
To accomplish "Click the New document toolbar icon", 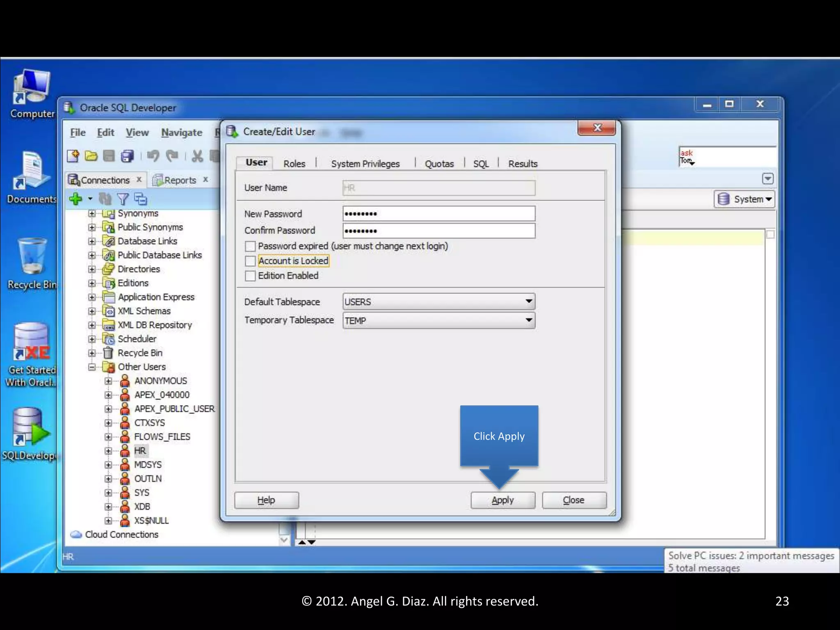I will (73, 156).
